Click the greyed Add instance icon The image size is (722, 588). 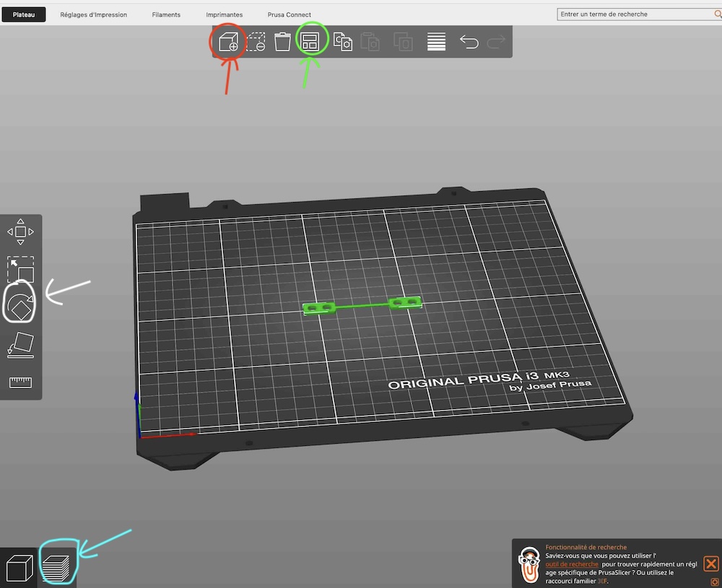(403, 42)
